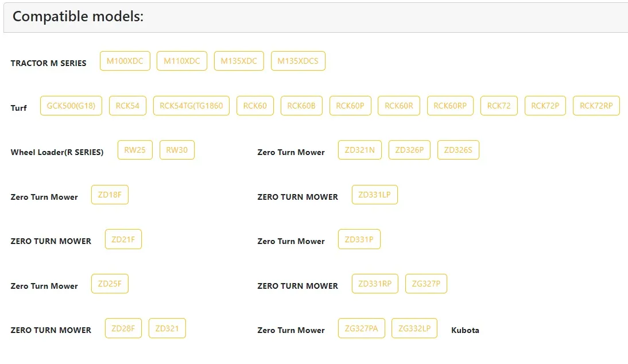Select the ZG332LP mower model
Viewport: 628px width, 364px height.
414,328
